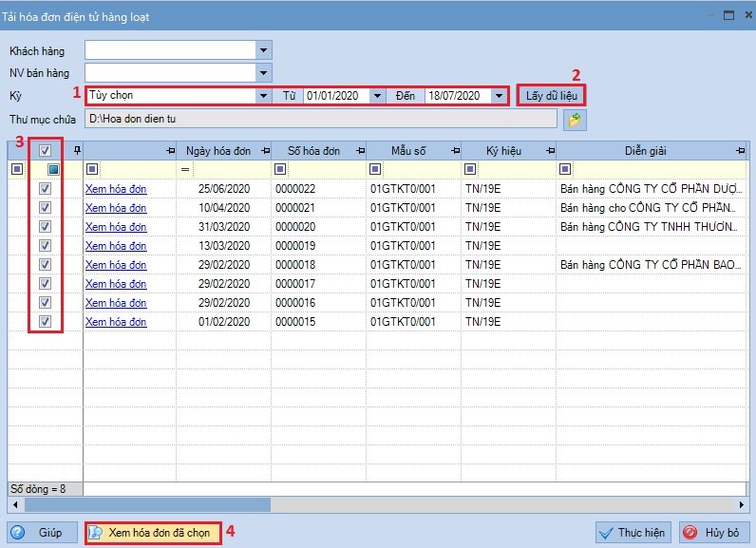Pin the Xem hóa đơn link column
This screenshot has width=756, height=548.
pyautogui.click(x=170, y=151)
